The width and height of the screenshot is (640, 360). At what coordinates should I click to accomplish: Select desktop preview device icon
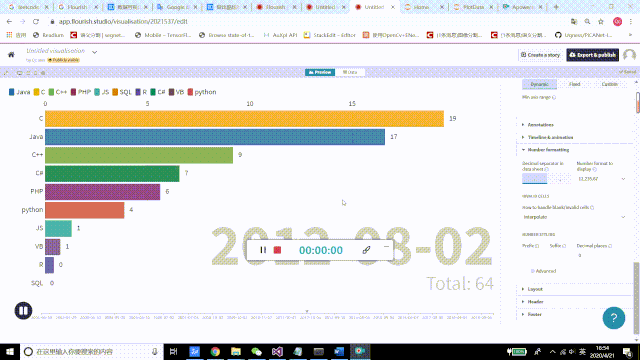[19, 73]
